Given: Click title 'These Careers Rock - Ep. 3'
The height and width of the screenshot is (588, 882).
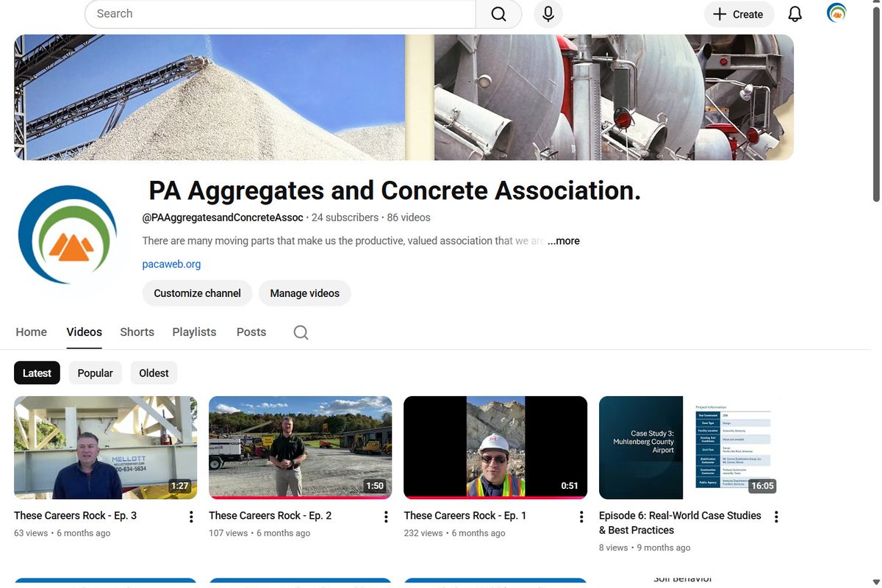Looking at the screenshot, I should pyautogui.click(x=75, y=516).
